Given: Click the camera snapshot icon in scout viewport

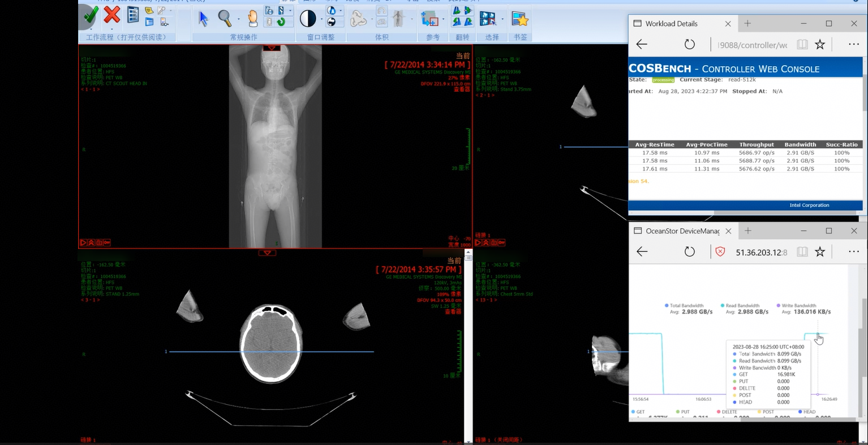Looking at the screenshot, I should point(99,242).
